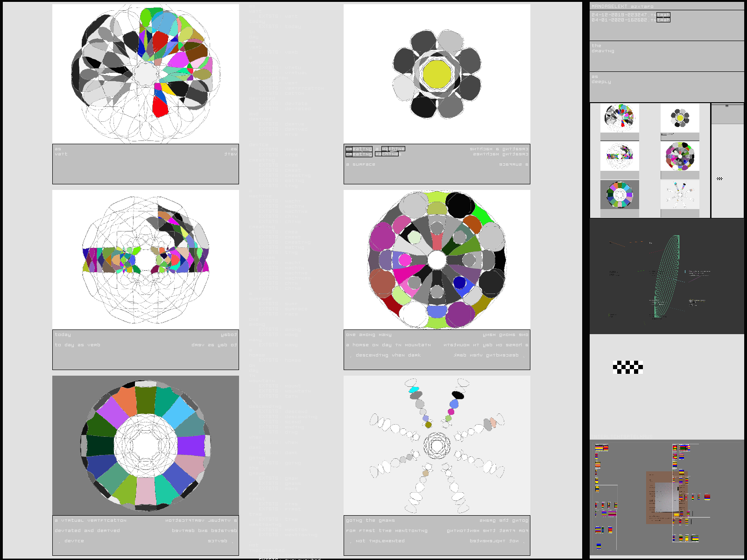
Task: Toggle the highlighted 'trah' tag on 24-12-2019 entry
Action: tap(663, 15)
